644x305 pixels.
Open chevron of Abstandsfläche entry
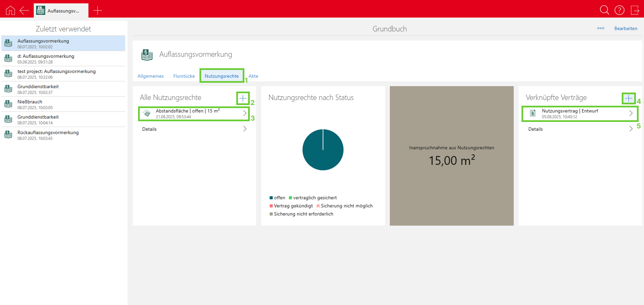click(x=245, y=113)
